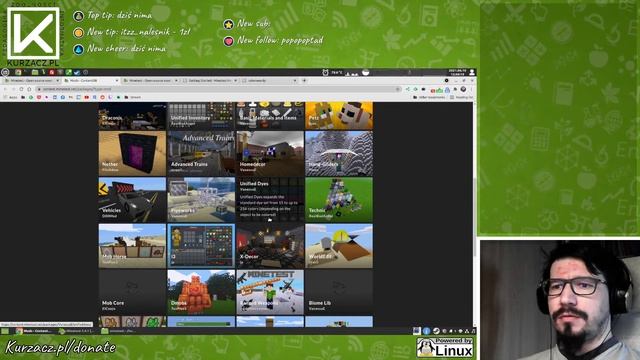
Task: Open the Technic mod card
Action: tap(339, 200)
